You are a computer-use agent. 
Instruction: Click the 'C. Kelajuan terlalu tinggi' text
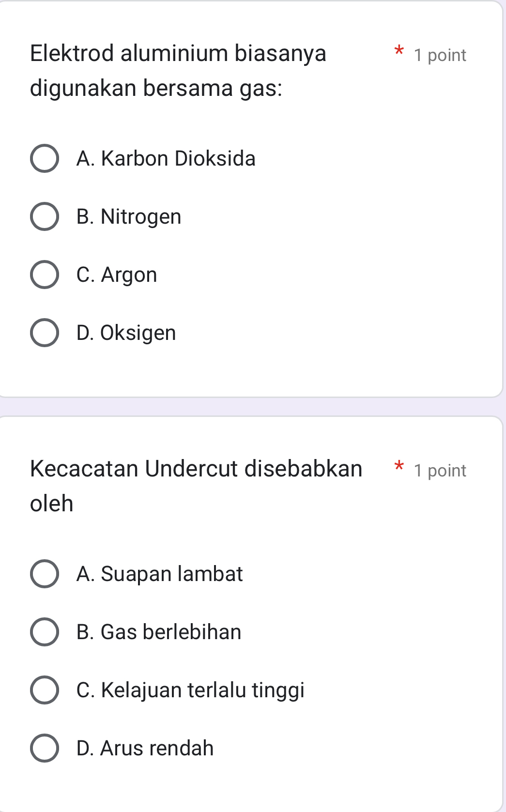(x=190, y=690)
